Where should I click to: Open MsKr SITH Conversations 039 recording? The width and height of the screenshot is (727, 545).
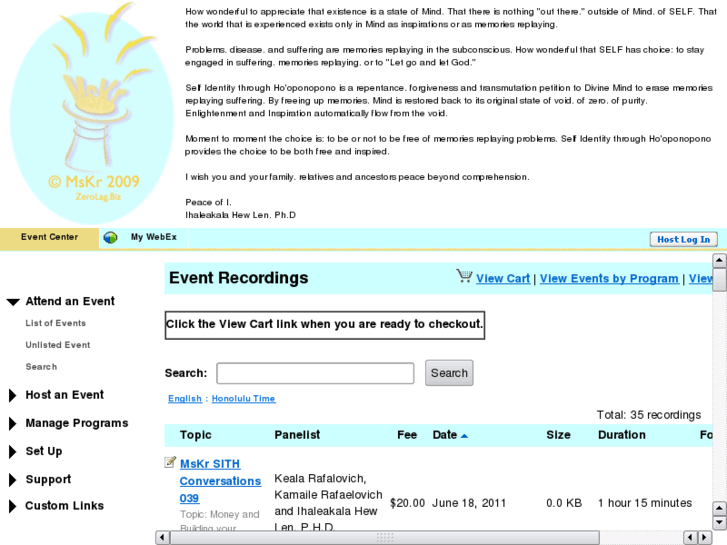220,481
